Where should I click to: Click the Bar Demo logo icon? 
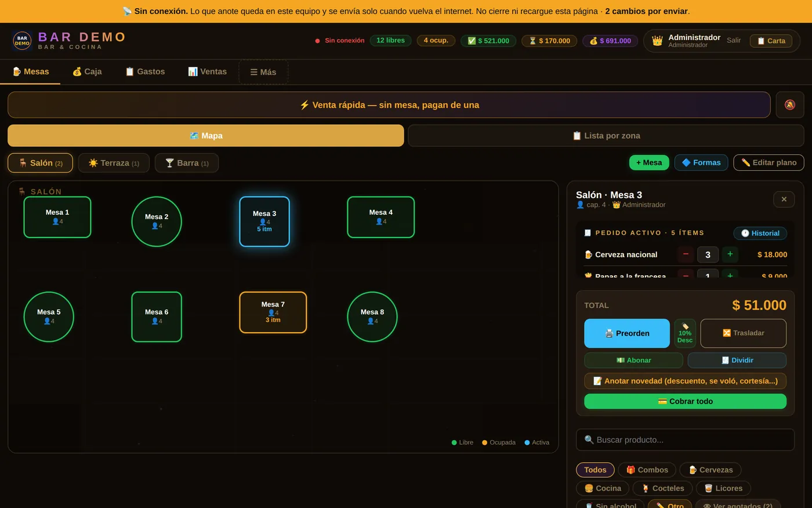[x=22, y=41]
